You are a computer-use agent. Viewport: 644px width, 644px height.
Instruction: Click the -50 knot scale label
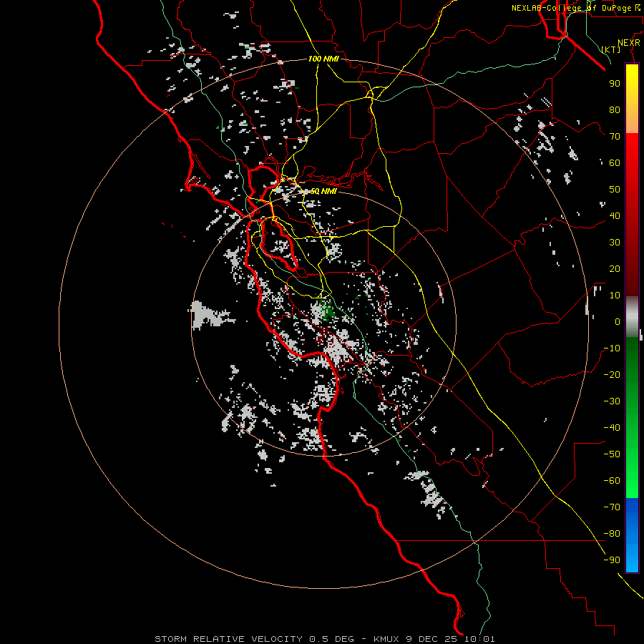tap(612, 454)
